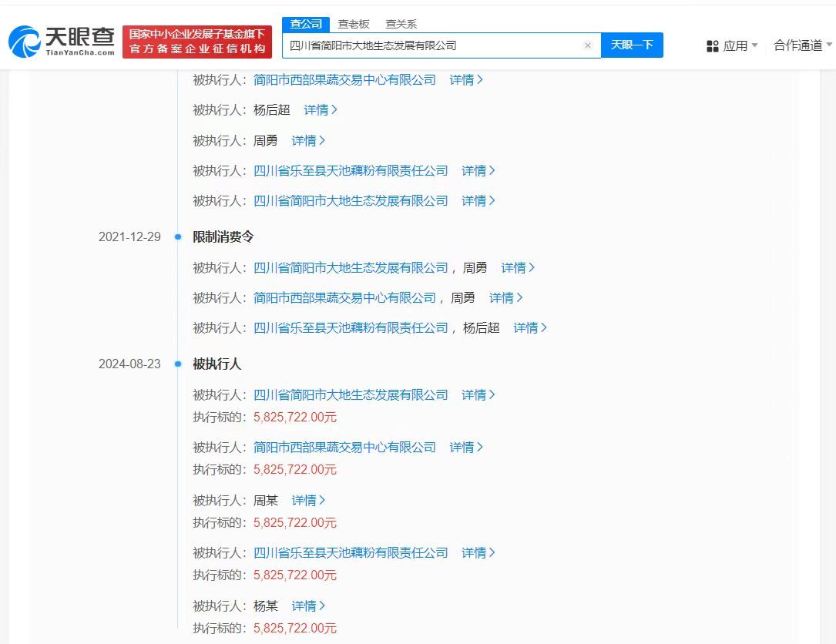This screenshot has width=836, height=644.
Task: Click the grid icon beside 应用
Action: pos(711,45)
